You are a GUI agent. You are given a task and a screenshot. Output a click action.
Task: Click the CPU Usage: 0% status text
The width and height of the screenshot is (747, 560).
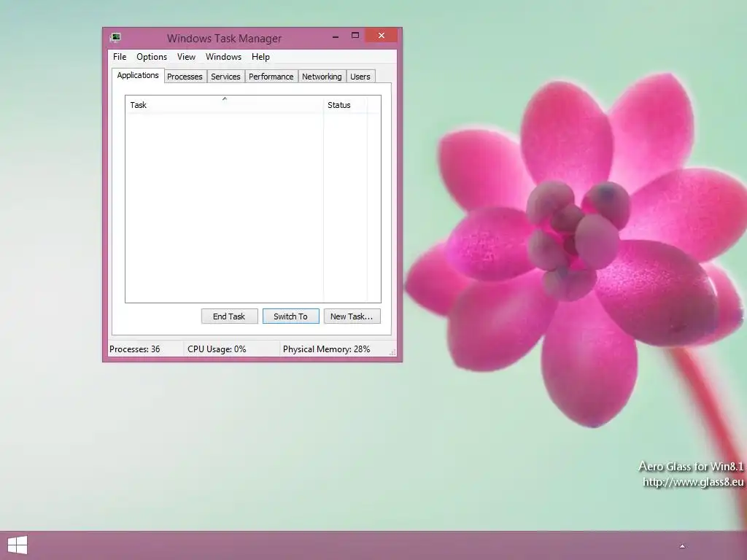point(217,349)
